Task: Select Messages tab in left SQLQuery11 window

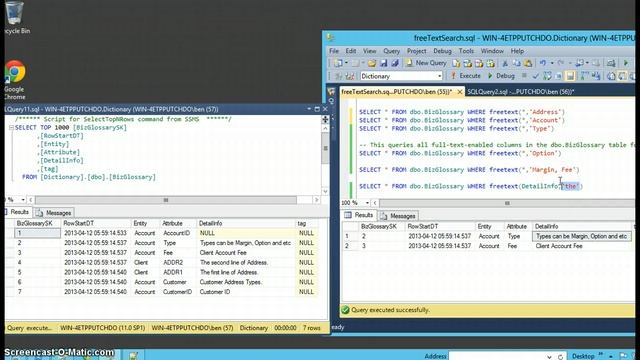Action: 54,213
